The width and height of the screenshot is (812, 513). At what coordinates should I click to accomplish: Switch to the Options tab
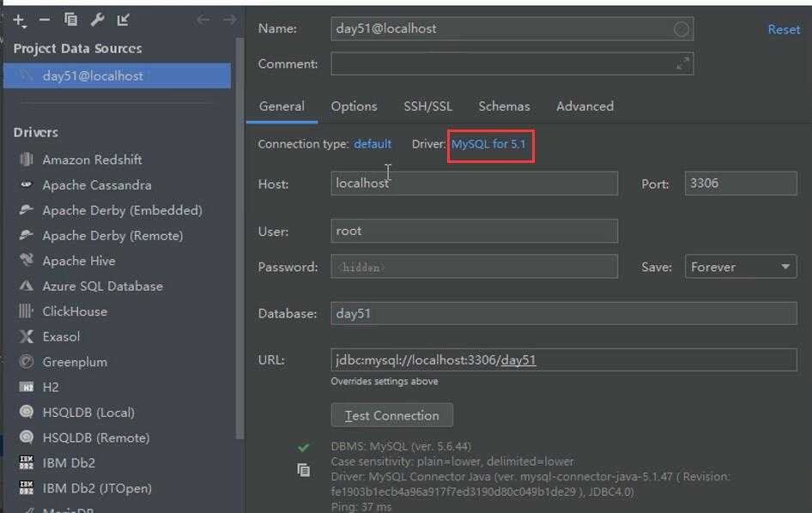click(x=354, y=106)
